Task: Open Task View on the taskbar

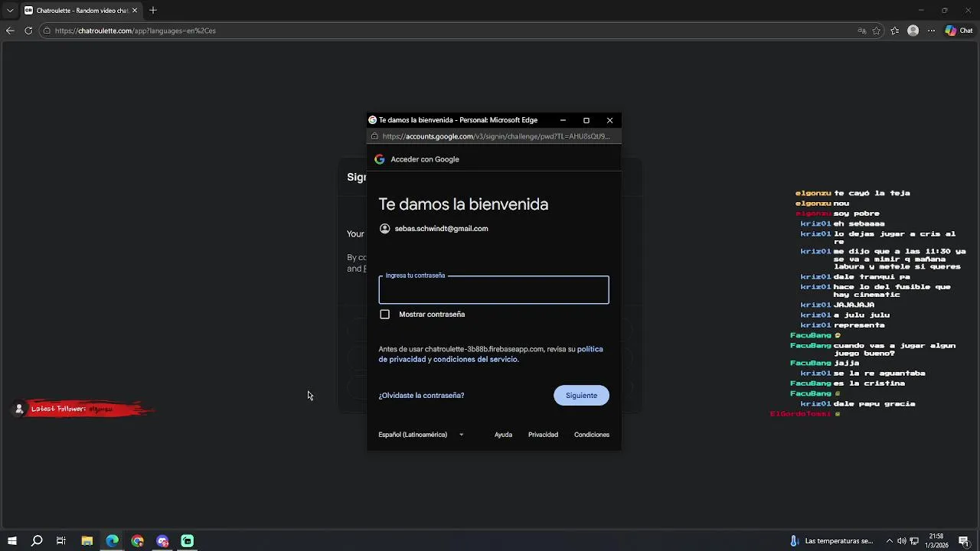Action: [61, 541]
